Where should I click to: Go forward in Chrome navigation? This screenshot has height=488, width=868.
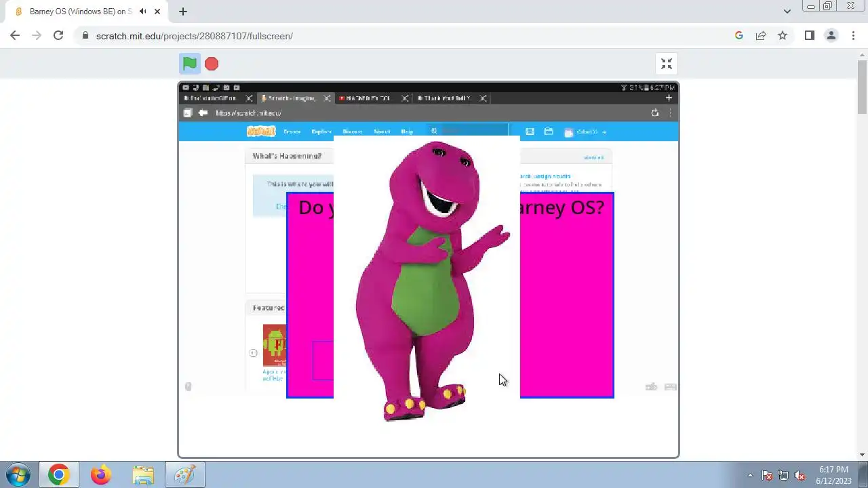[x=37, y=36]
